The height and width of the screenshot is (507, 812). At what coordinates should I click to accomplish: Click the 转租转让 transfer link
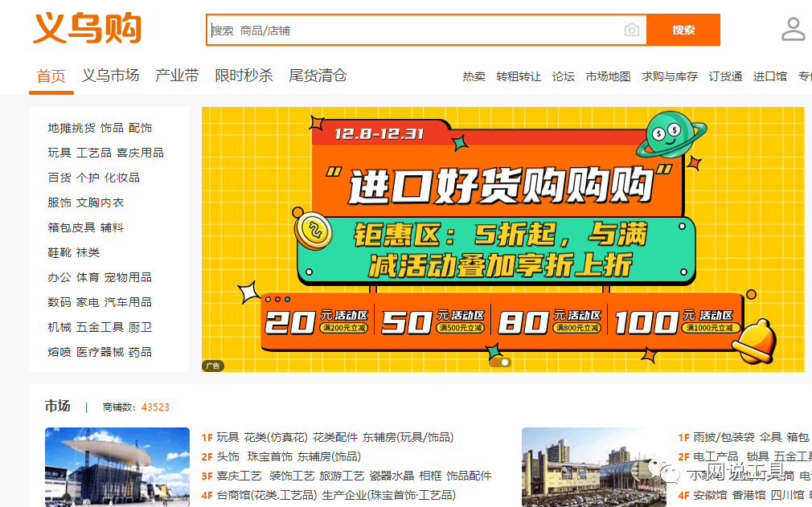coord(518,77)
